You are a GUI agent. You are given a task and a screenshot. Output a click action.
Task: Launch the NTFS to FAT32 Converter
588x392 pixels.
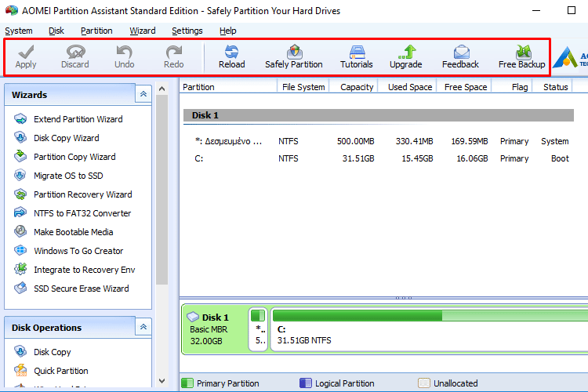click(x=72, y=213)
